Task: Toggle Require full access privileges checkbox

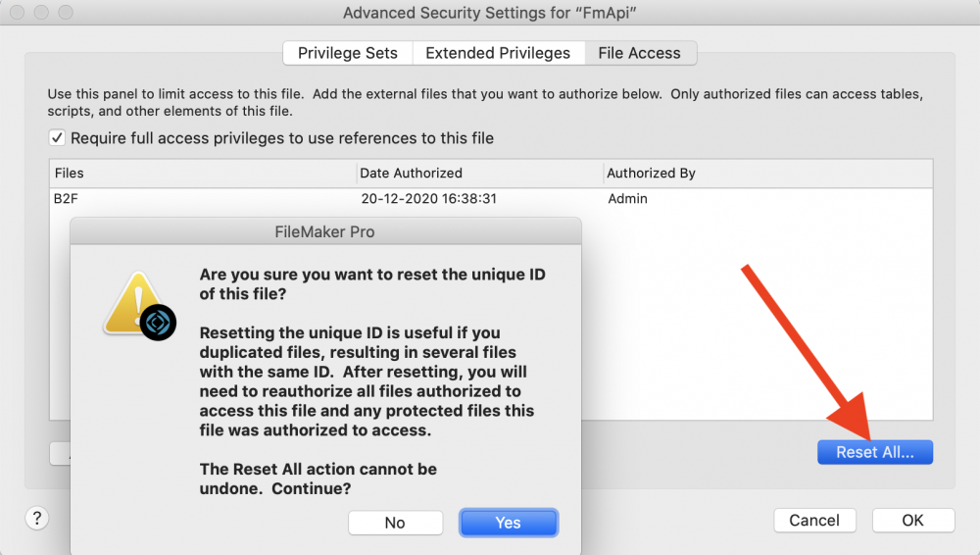Action: 58,138
